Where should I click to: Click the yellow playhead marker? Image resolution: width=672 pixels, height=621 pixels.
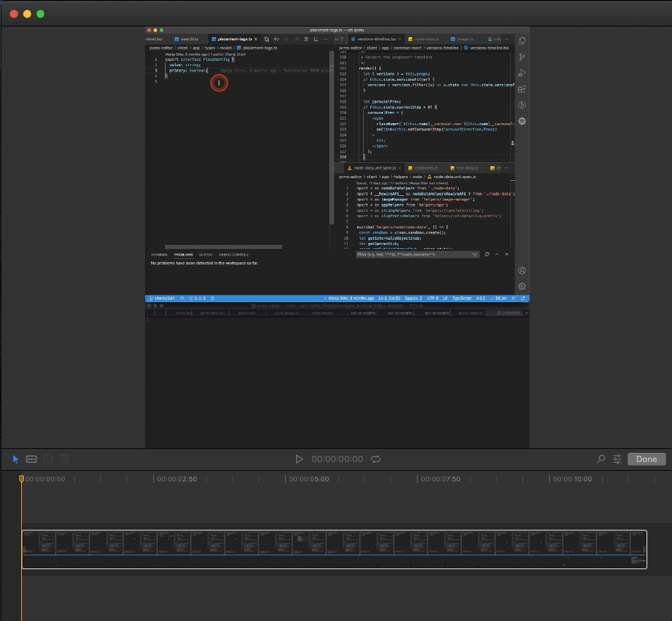coord(21,478)
